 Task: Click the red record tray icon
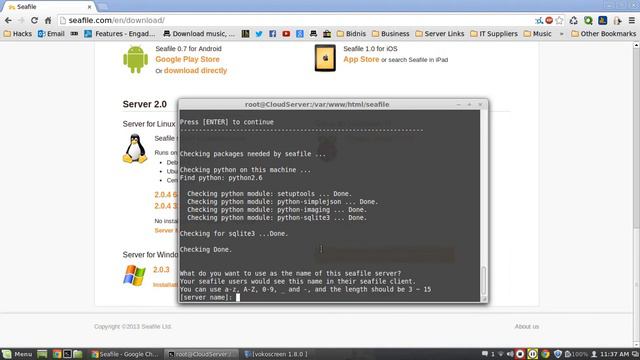pos(520,354)
